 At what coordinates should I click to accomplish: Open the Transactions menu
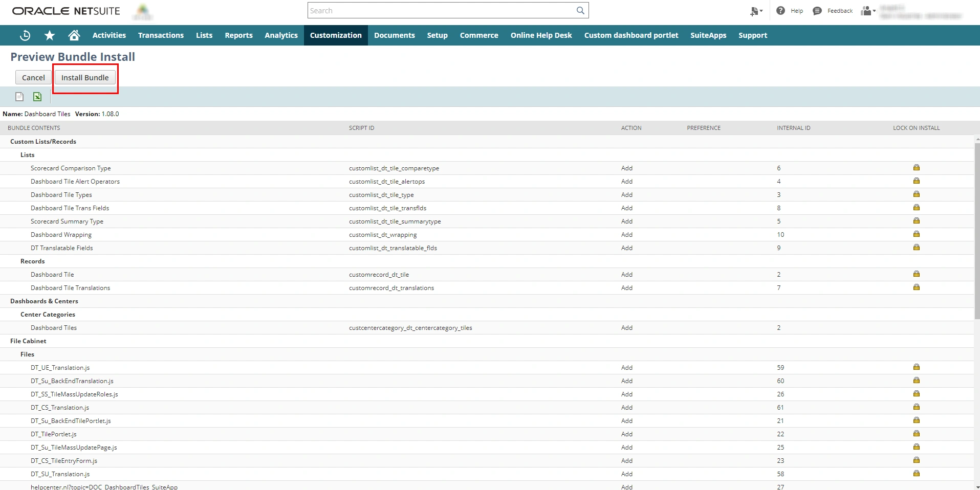click(x=161, y=35)
